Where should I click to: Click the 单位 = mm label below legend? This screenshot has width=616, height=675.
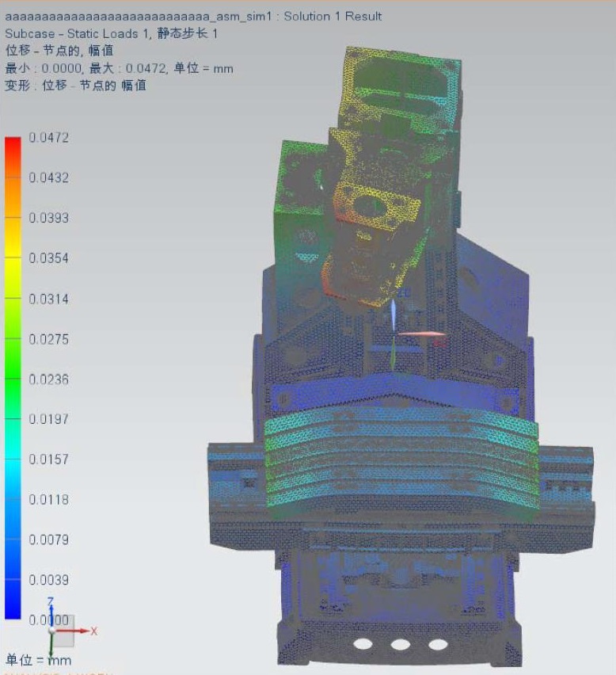click(x=39, y=660)
